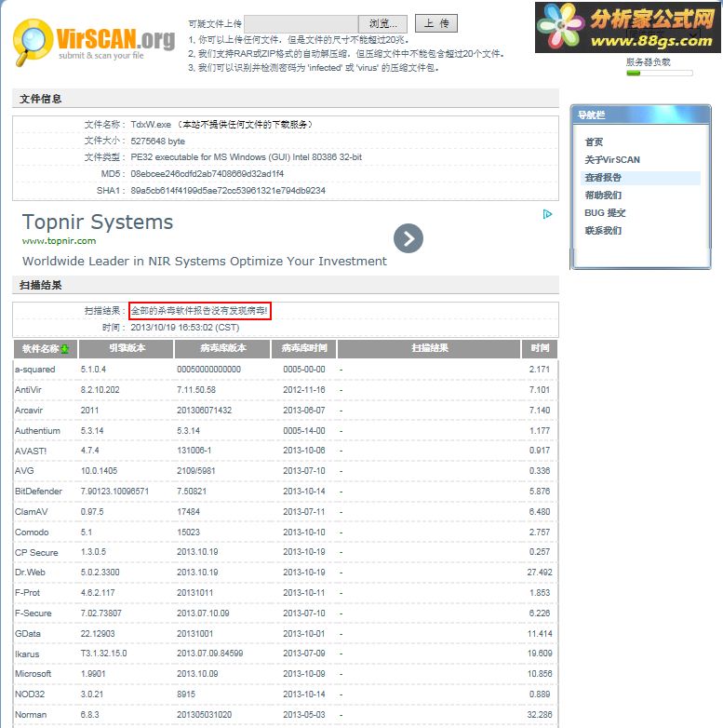Click the NOD32 row name

point(30,694)
